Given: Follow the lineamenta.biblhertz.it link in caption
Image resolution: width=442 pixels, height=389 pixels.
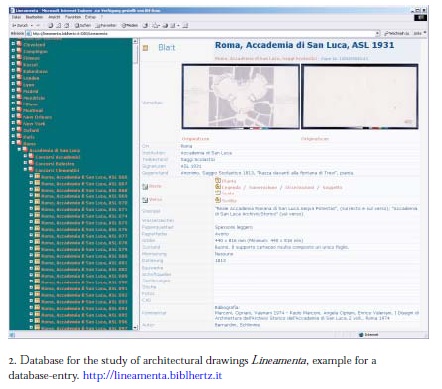Looking at the screenshot, I should click(x=152, y=375).
